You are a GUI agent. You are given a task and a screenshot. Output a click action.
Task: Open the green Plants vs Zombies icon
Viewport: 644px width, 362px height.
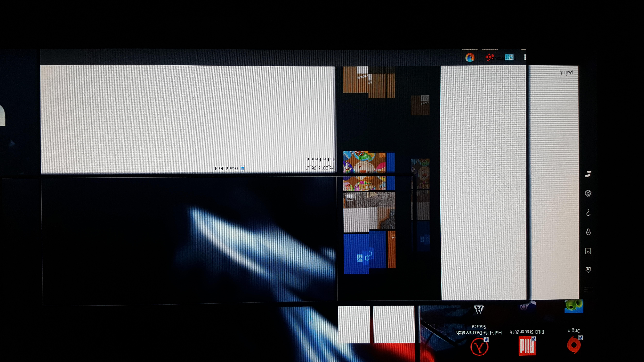point(574,306)
